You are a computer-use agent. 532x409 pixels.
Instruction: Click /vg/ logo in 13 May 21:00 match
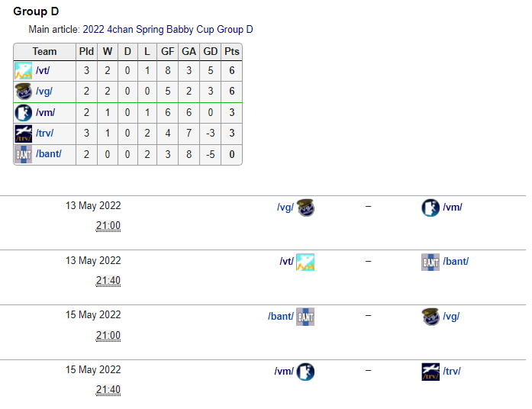coord(305,208)
